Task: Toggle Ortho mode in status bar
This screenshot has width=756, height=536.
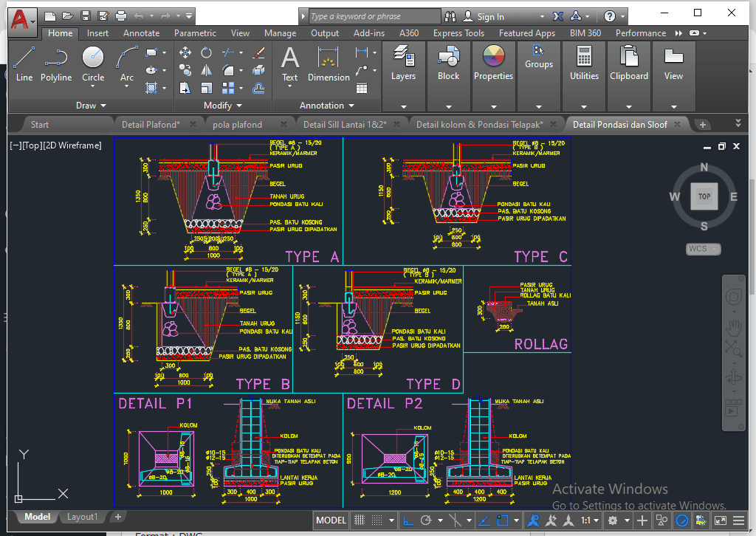Action: coord(407,520)
